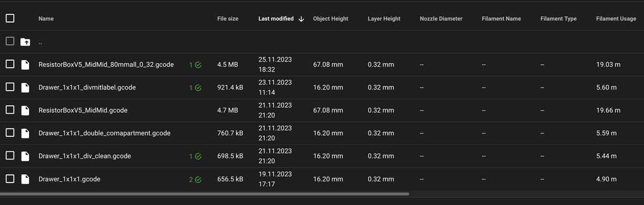Screen dimensions: 644x205
Task: Sort by the Object Height column header
Action: 331,19
